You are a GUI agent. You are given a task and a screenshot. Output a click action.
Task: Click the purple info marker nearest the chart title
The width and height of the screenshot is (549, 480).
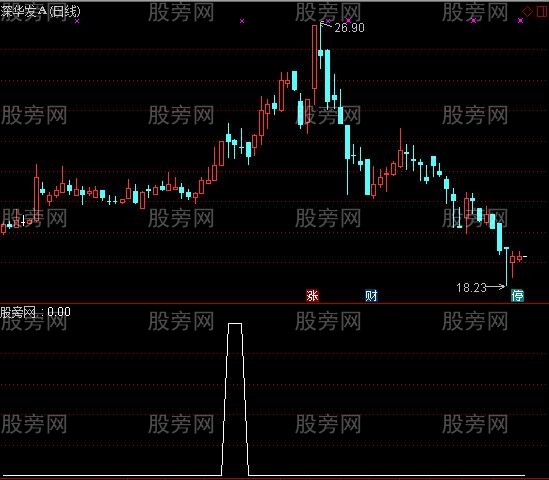pyautogui.click(x=77, y=21)
